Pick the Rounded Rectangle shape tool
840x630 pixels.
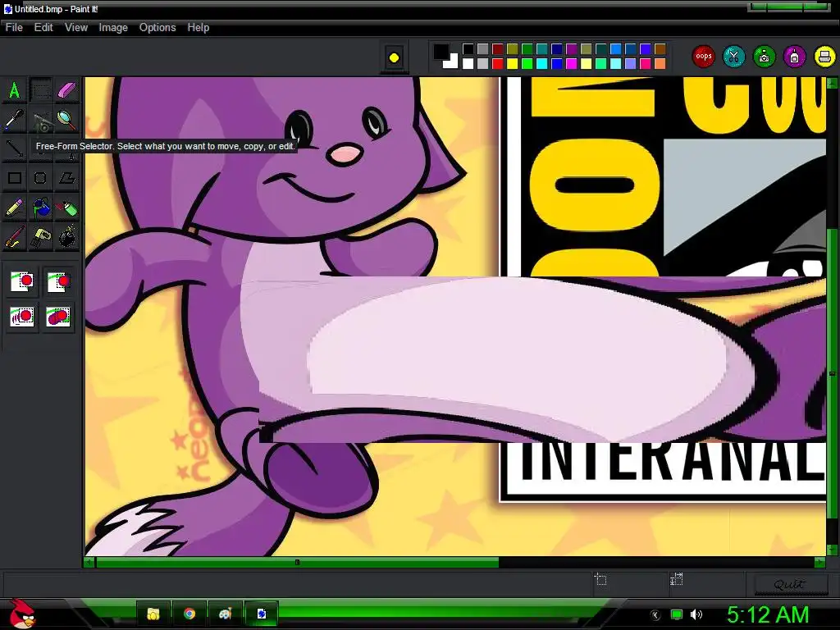pyautogui.click(x=41, y=178)
